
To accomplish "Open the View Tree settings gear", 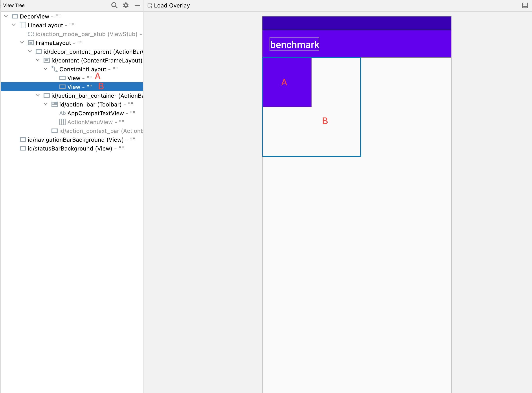I will pyautogui.click(x=126, y=5).
